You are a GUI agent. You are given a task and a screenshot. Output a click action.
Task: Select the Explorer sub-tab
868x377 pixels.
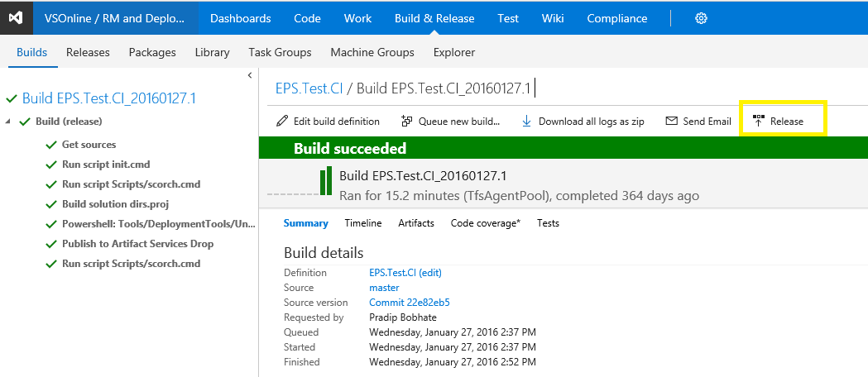pyautogui.click(x=454, y=53)
